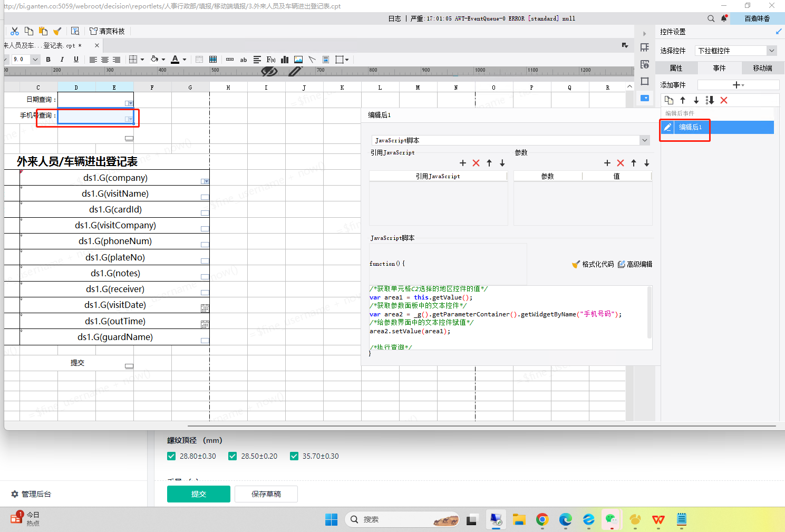The width and height of the screenshot is (785, 532).
Task: Click 格式化代码 format code button
Action: [x=593, y=264]
